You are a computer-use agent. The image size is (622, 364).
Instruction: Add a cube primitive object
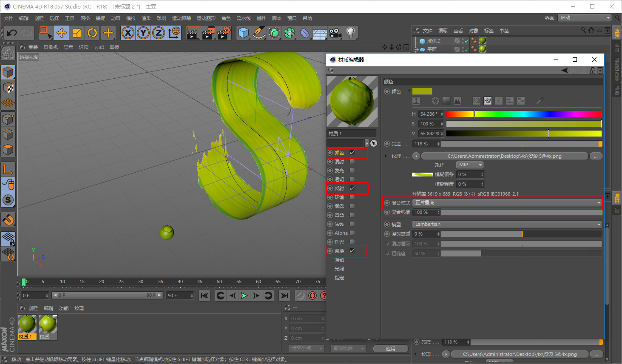point(243,33)
